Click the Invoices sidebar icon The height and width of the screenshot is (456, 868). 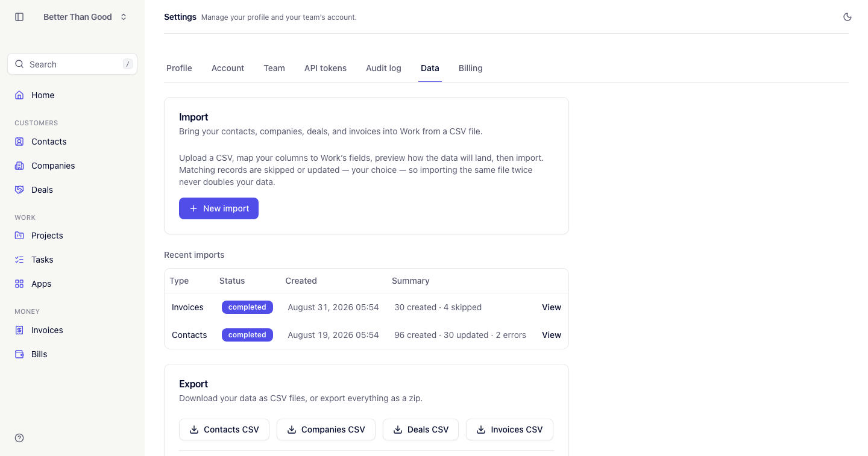pyautogui.click(x=19, y=330)
